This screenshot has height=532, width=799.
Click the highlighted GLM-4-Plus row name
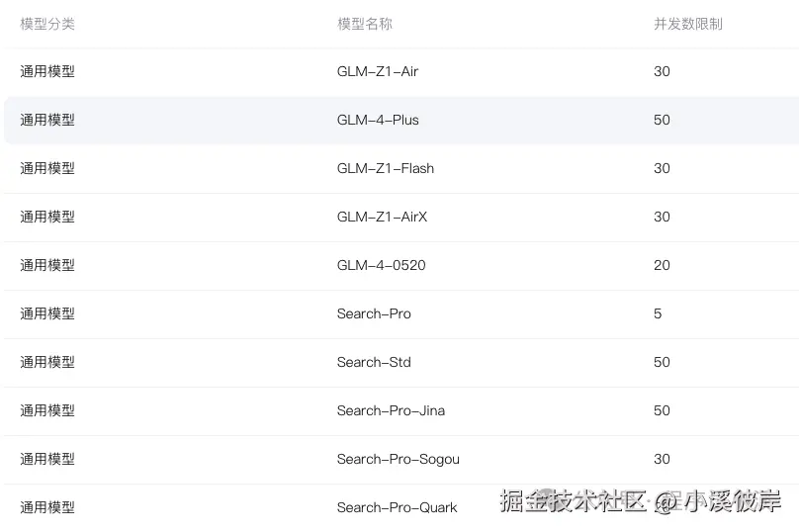pyautogui.click(x=378, y=120)
